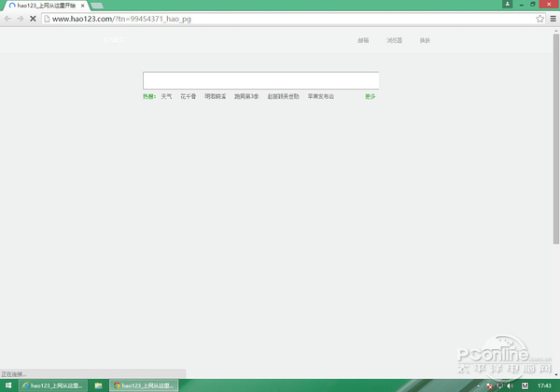The image size is (560, 392).
Task: Open the 苹果发布会 hot search link
Action: tap(321, 96)
